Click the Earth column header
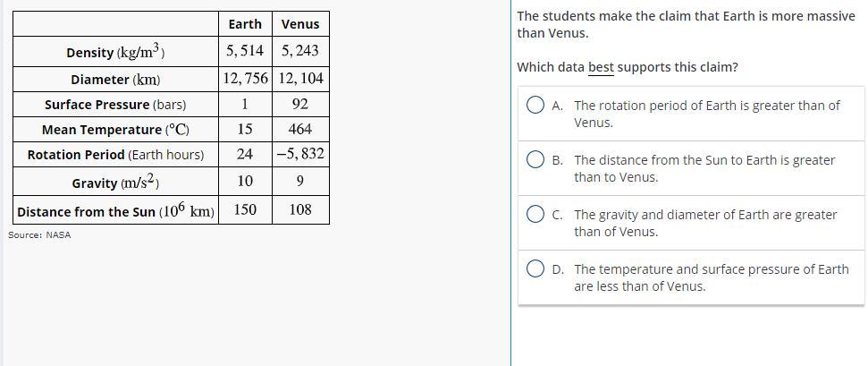This screenshot has width=868, height=366. click(x=245, y=24)
